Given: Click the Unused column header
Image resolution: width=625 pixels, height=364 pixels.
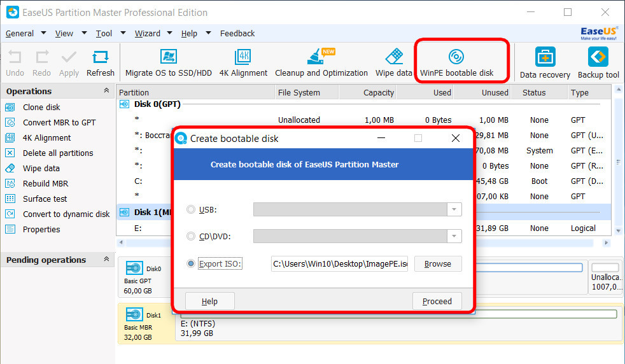Looking at the screenshot, I should click(482, 92).
